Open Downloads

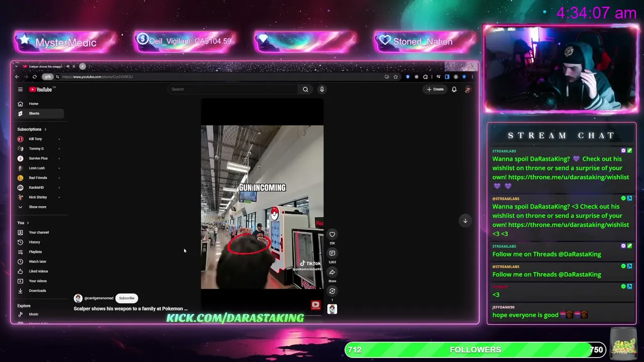(x=37, y=291)
